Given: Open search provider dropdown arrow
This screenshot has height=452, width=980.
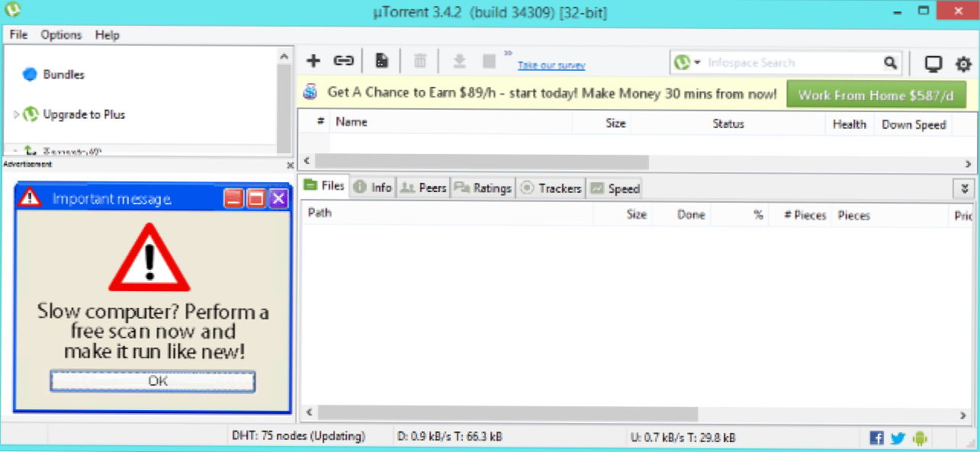Looking at the screenshot, I should tap(698, 63).
